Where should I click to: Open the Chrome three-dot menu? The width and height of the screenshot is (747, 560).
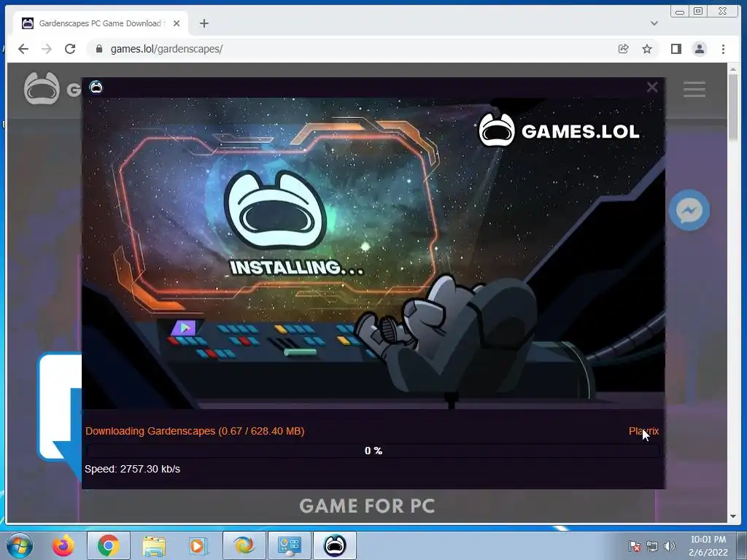tap(723, 49)
